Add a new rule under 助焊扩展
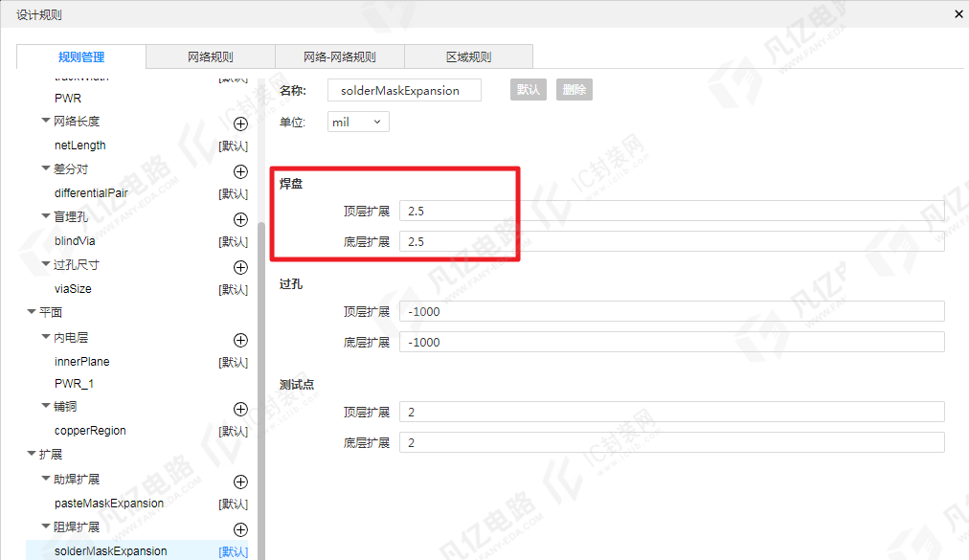The height and width of the screenshot is (560, 969). click(x=240, y=482)
